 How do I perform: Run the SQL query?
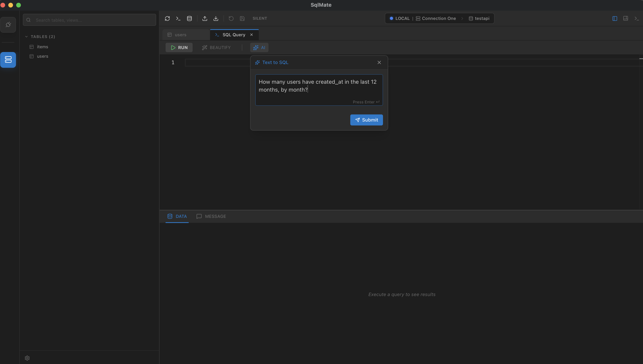[179, 47]
